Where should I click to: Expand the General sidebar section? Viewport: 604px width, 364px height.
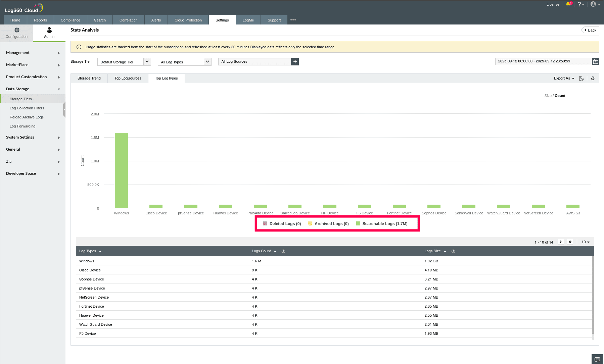coord(33,149)
